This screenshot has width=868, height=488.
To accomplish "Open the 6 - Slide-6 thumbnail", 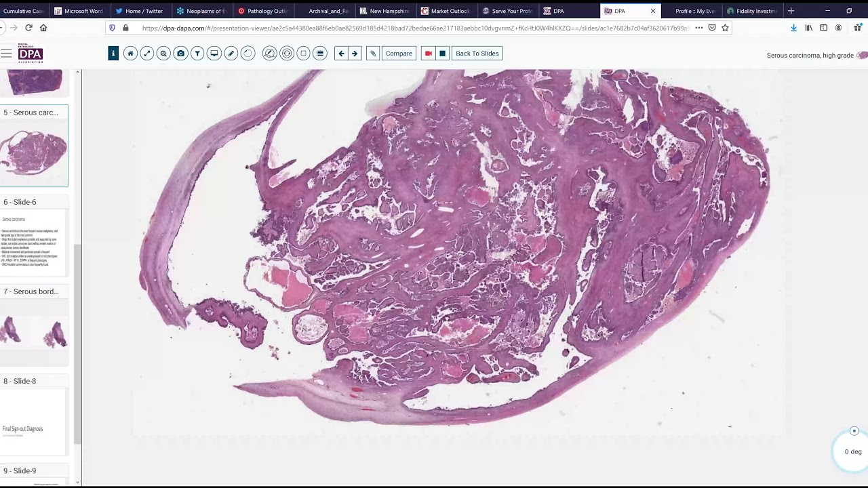I will 35,236.
